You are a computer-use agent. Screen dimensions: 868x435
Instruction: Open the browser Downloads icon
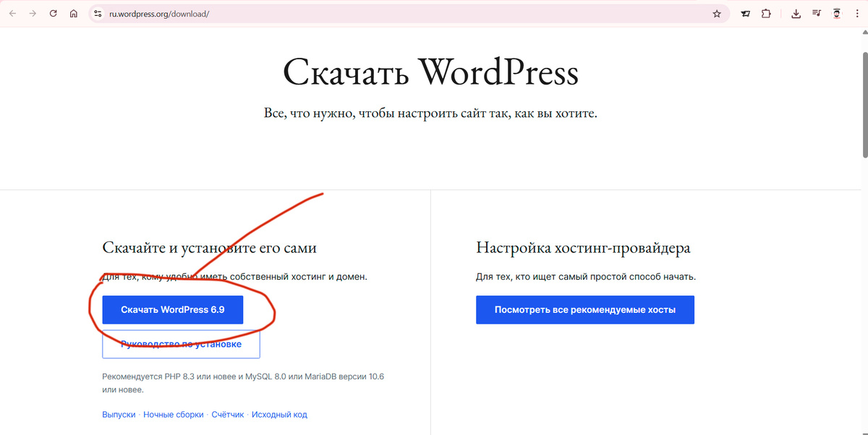pyautogui.click(x=796, y=13)
